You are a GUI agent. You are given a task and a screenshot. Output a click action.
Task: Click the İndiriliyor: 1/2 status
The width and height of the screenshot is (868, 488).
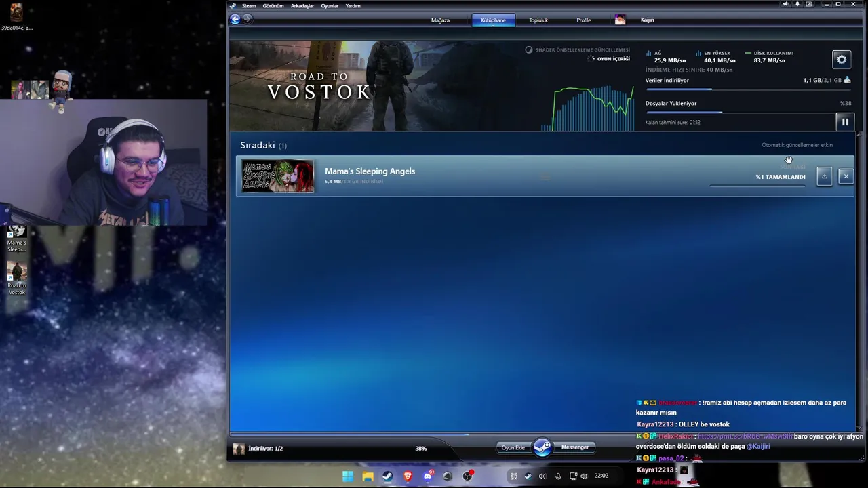point(265,449)
